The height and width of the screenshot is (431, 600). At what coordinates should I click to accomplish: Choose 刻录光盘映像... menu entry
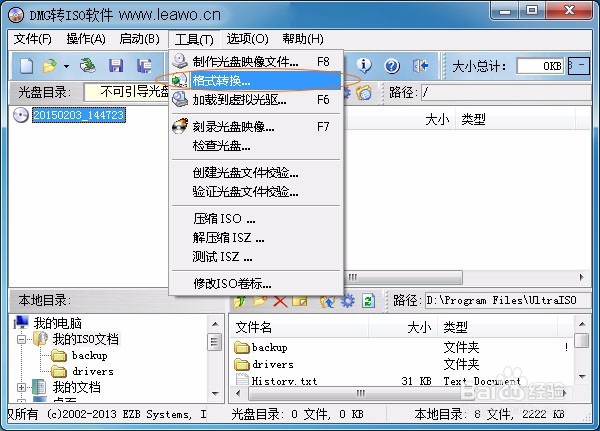256,126
